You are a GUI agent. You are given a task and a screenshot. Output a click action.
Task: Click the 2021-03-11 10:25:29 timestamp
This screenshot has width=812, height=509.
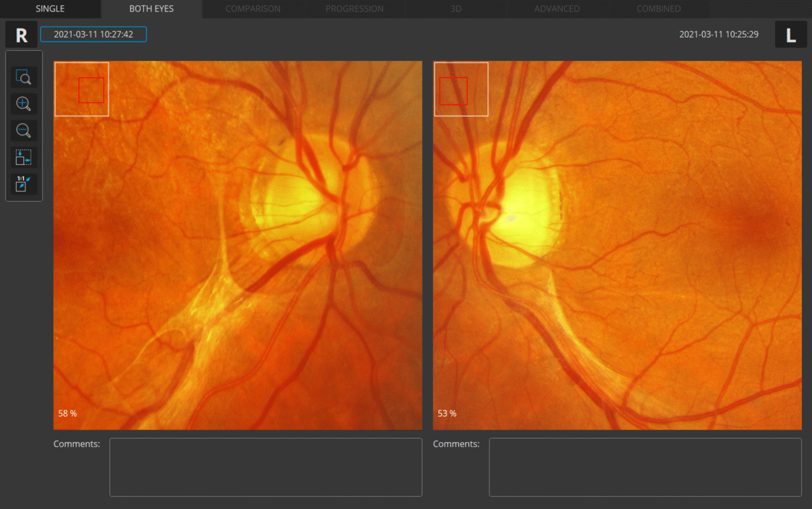coord(718,34)
